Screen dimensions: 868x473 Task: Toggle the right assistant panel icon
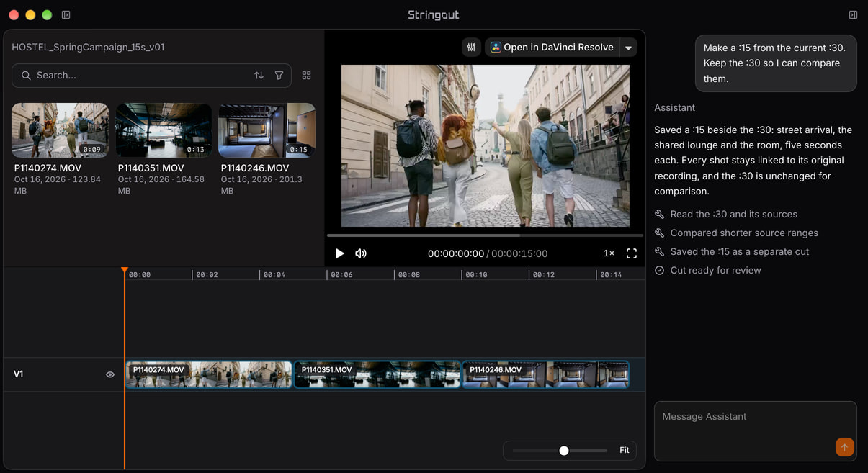coord(853,14)
